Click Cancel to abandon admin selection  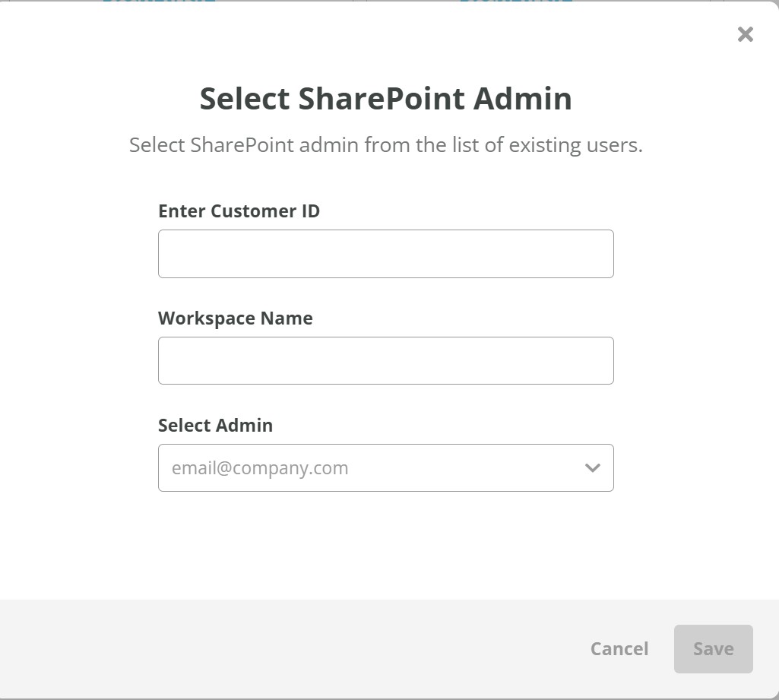click(x=619, y=648)
